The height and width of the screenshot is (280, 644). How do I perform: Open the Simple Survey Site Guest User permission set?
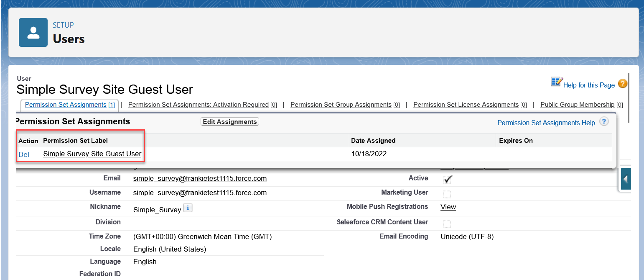92,154
